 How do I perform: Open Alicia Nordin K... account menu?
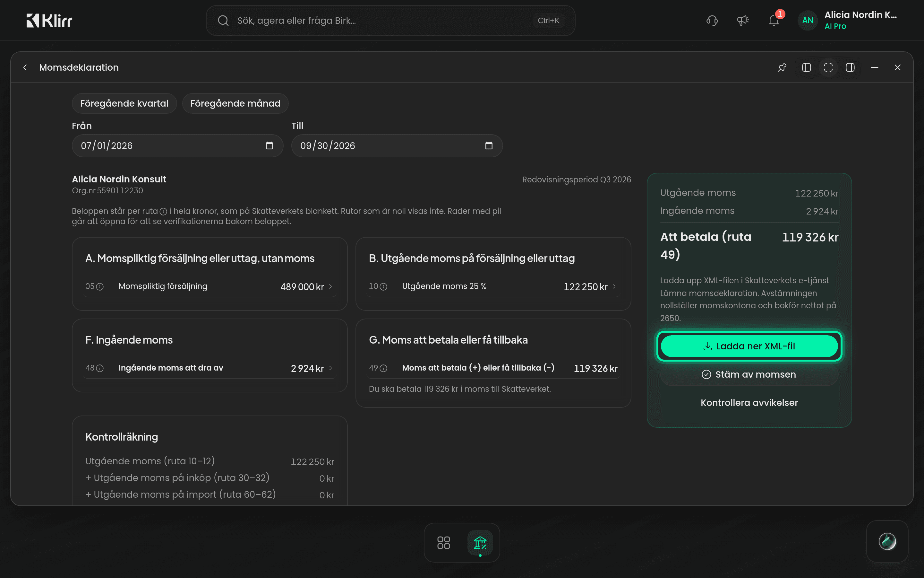(860, 20)
